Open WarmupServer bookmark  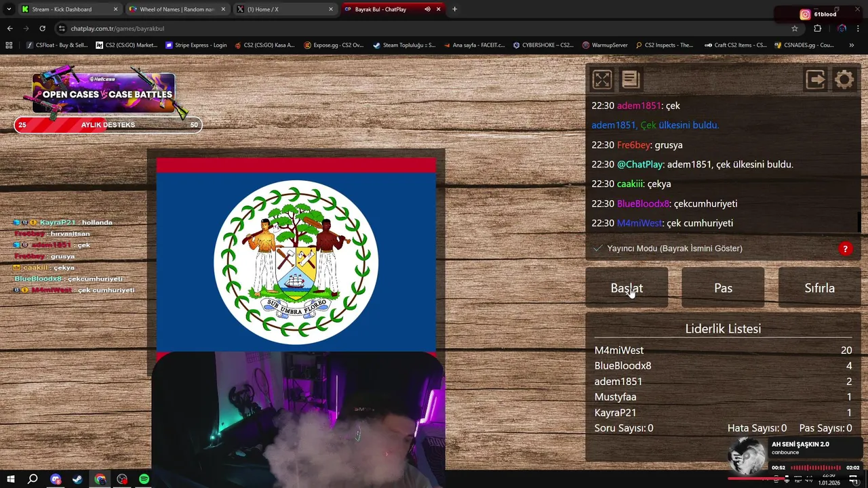(606, 45)
